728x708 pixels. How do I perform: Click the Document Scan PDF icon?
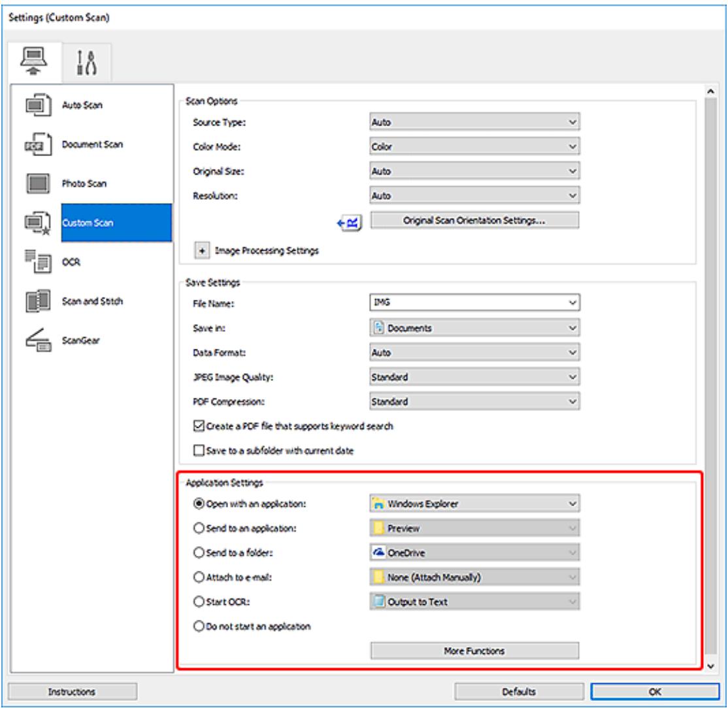click(38, 144)
